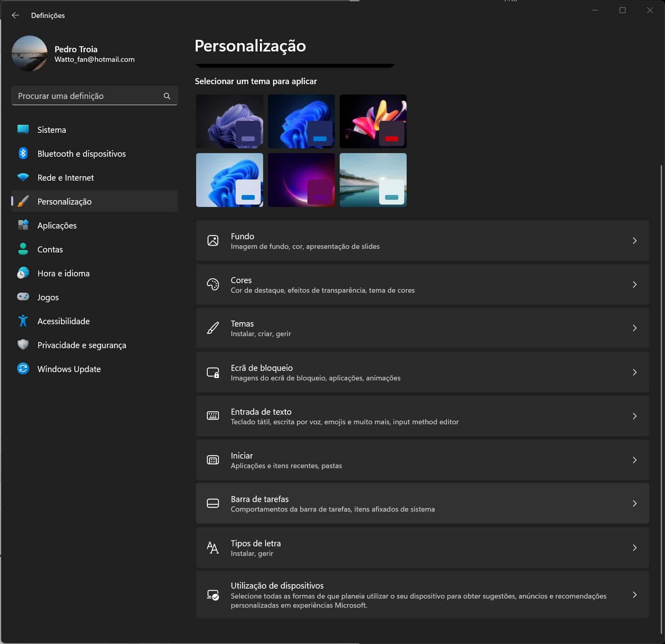Viewport: 665px width, 644px height.
Task: Click the Privacidade e segurança shield icon
Action: pos(23,345)
